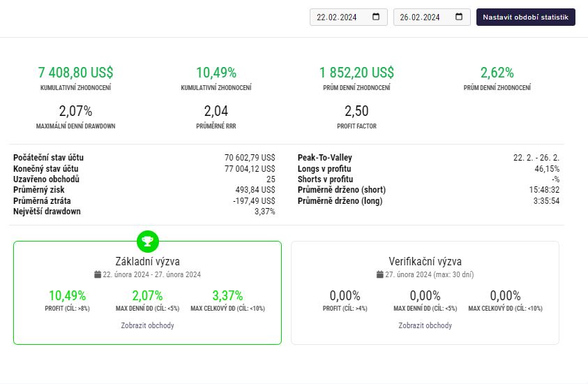Click the 1 852,20 US$ daily average
This screenshot has width=588, height=384.
point(356,73)
